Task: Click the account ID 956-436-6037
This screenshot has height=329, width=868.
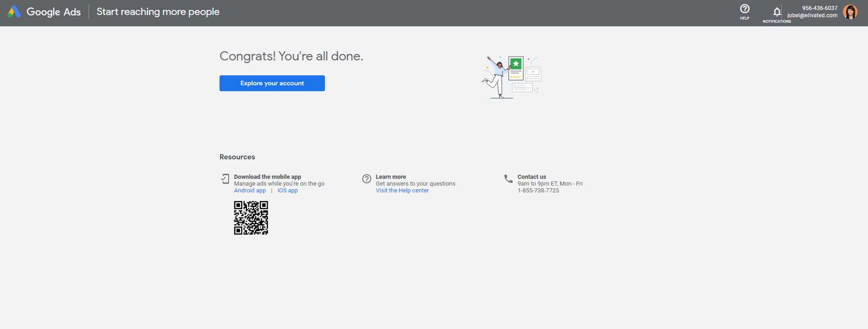Action: coord(819,8)
